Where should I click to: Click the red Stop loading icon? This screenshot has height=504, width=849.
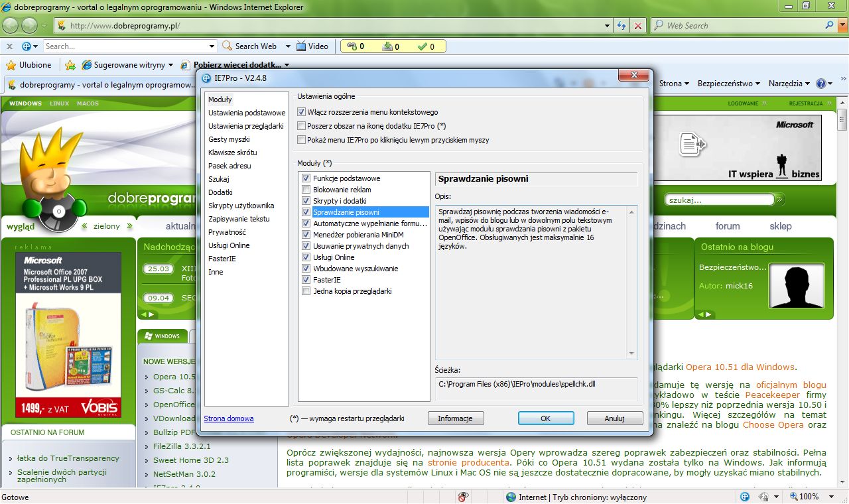point(638,25)
